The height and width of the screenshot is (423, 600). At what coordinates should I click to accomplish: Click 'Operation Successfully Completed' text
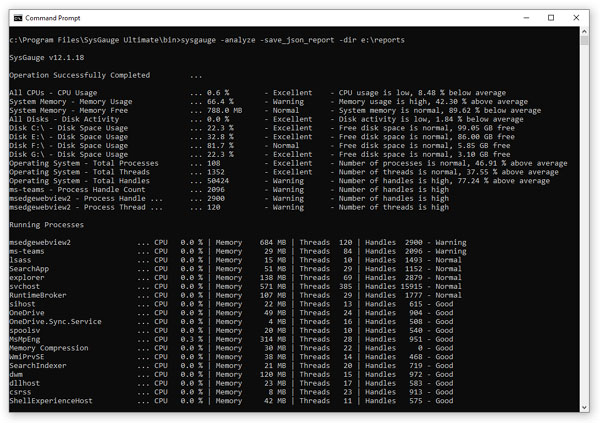(80, 75)
